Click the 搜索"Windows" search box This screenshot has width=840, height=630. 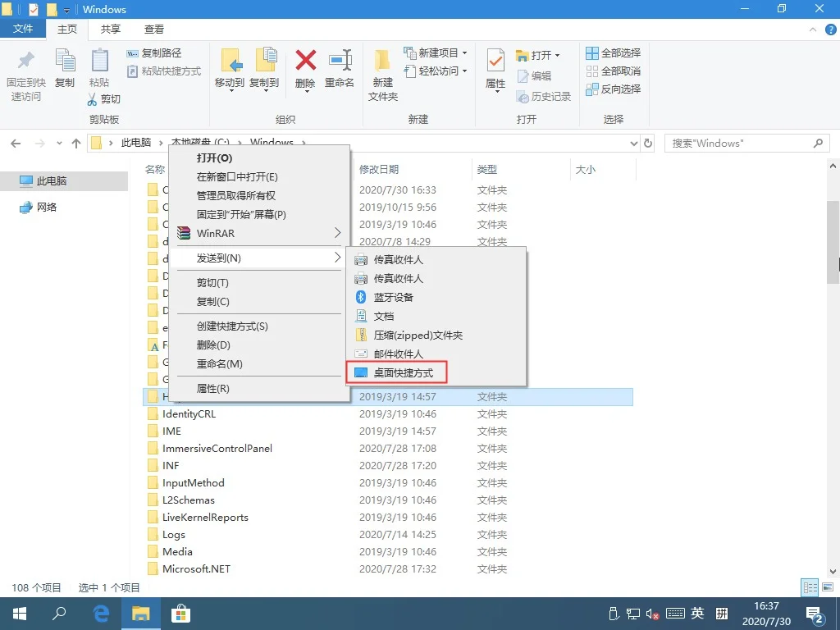click(746, 143)
